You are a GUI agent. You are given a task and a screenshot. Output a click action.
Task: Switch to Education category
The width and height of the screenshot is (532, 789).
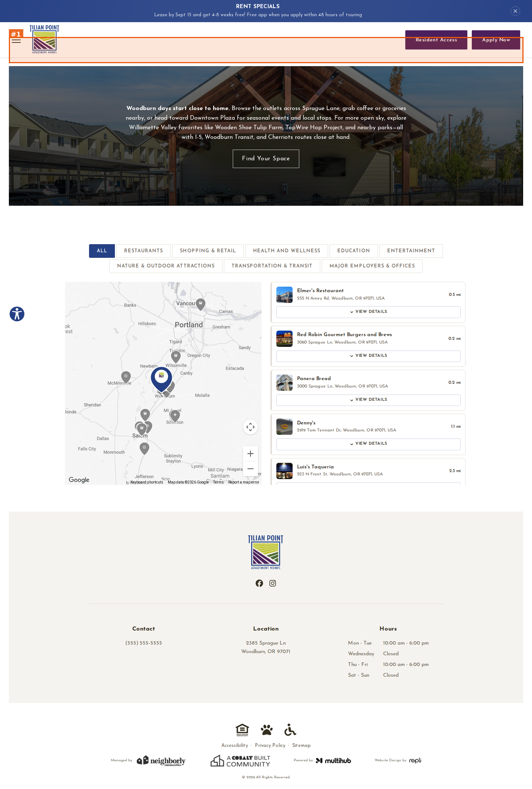pyautogui.click(x=354, y=251)
